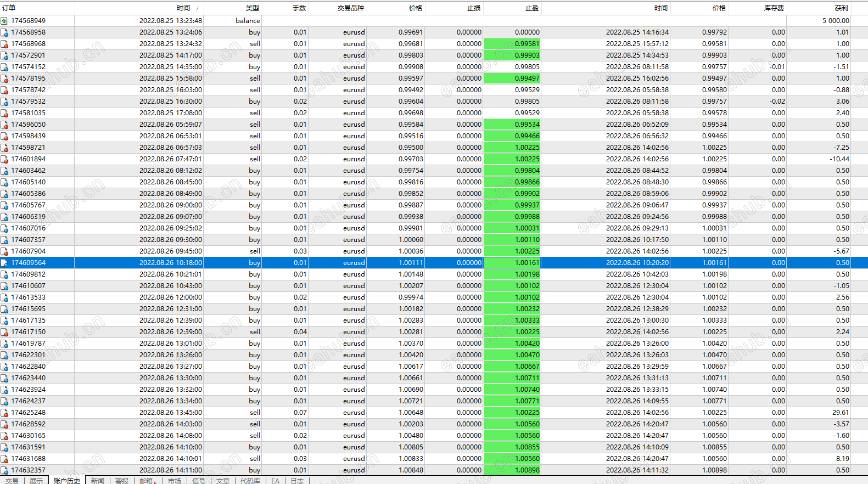The width and height of the screenshot is (868, 484).
Task: Open the 日志 tab
Action: point(297,481)
